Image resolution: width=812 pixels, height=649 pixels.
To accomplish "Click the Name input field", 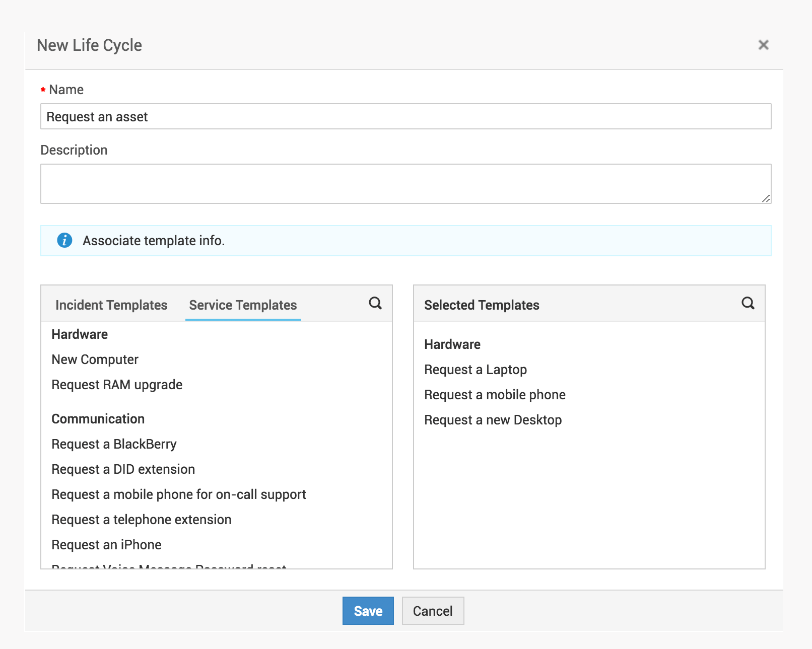I will tap(405, 117).
